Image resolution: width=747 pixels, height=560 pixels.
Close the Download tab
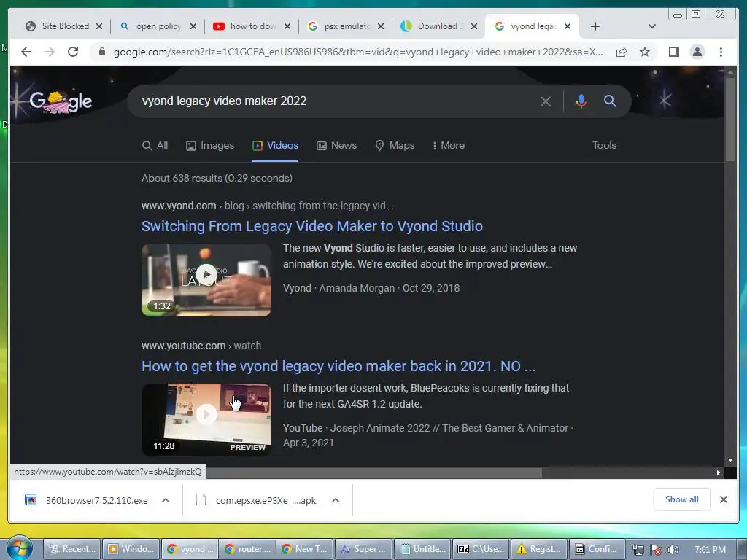click(474, 26)
